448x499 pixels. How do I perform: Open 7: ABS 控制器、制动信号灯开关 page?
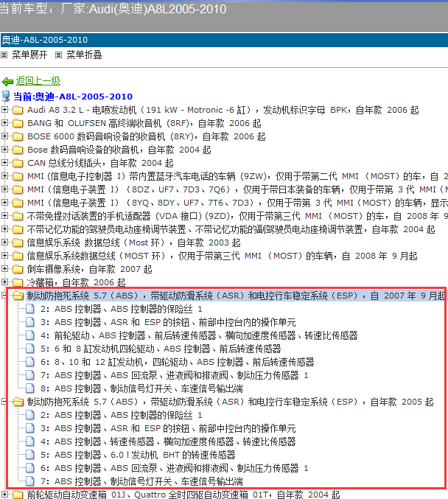coord(141,481)
